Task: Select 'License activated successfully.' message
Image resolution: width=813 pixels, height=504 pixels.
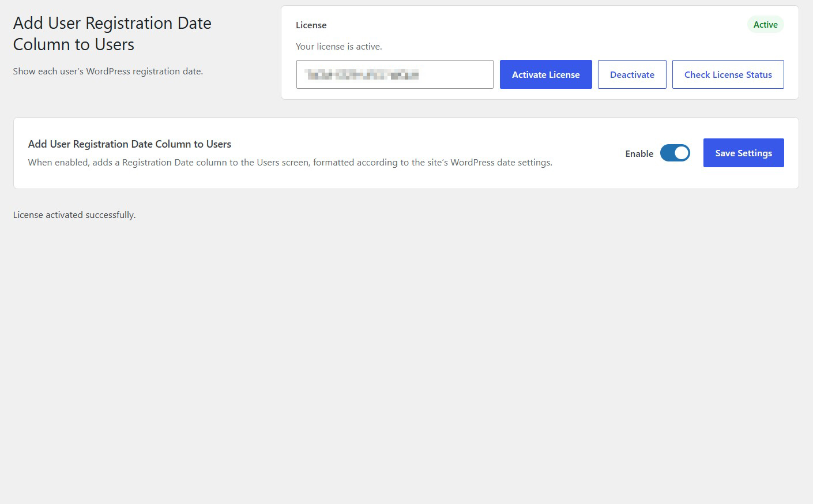Action: pos(74,215)
